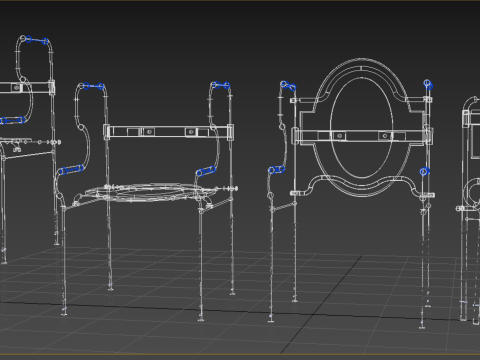The image size is (480, 360).
Task: Select blue top-right ring of oval-back chair
Action: [x=428, y=84]
